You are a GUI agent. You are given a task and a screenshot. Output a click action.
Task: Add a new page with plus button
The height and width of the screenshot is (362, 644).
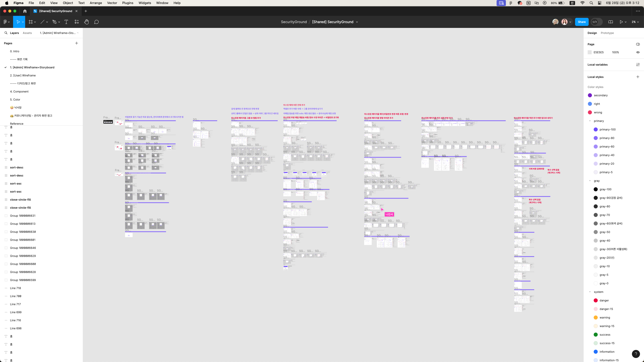tap(76, 43)
